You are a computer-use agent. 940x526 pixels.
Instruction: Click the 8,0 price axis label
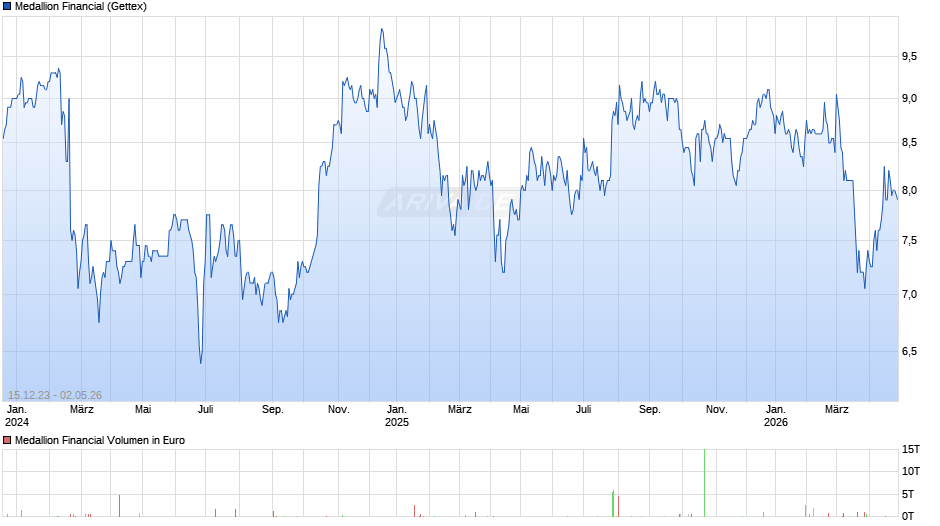(909, 191)
